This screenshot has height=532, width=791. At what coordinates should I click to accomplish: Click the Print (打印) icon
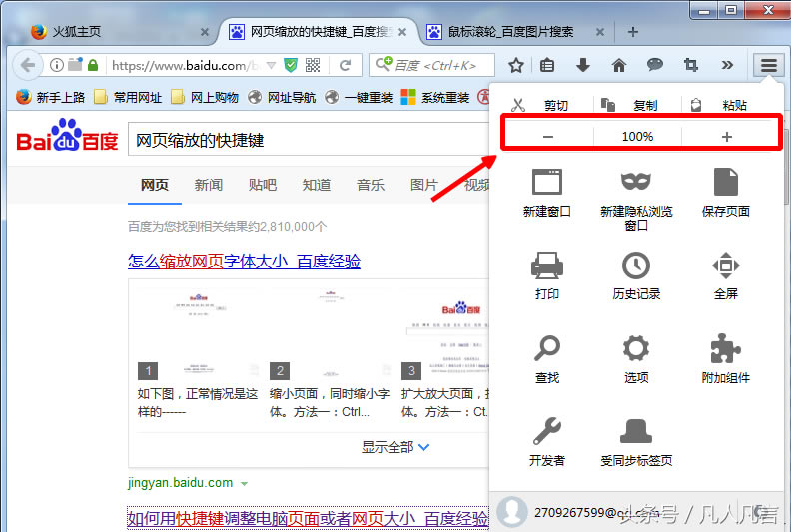pyautogui.click(x=546, y=266)
